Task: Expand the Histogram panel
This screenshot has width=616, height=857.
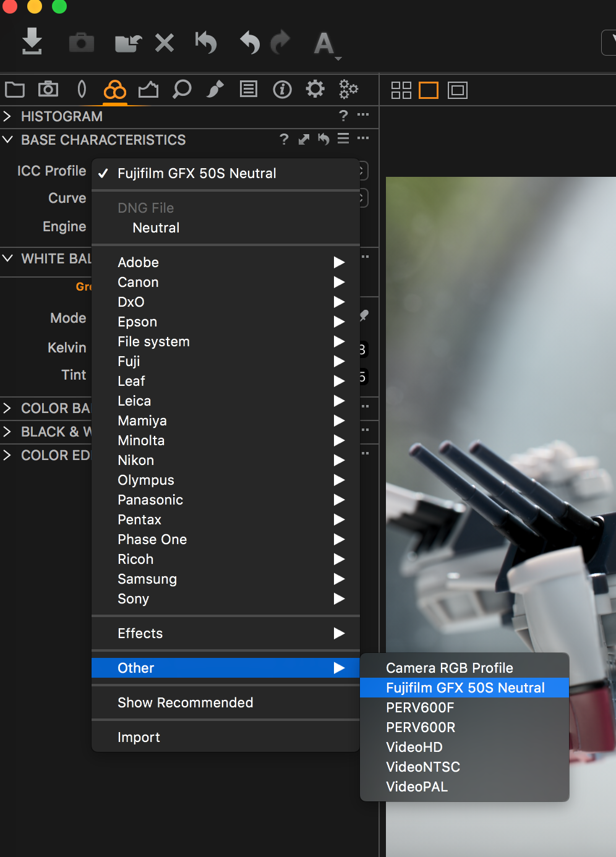Action: (x=7, y=116)
